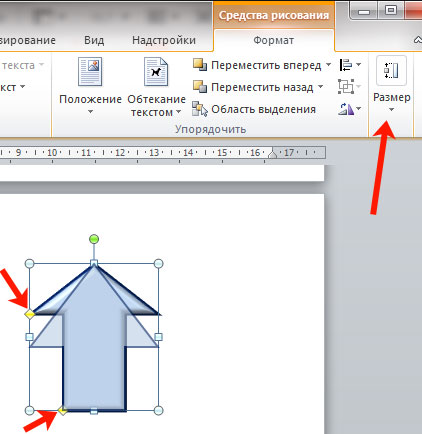Click the Переместить назад icon
This screenshot has height=434, width=422.
pyautogui.click(x=200, y=87)
